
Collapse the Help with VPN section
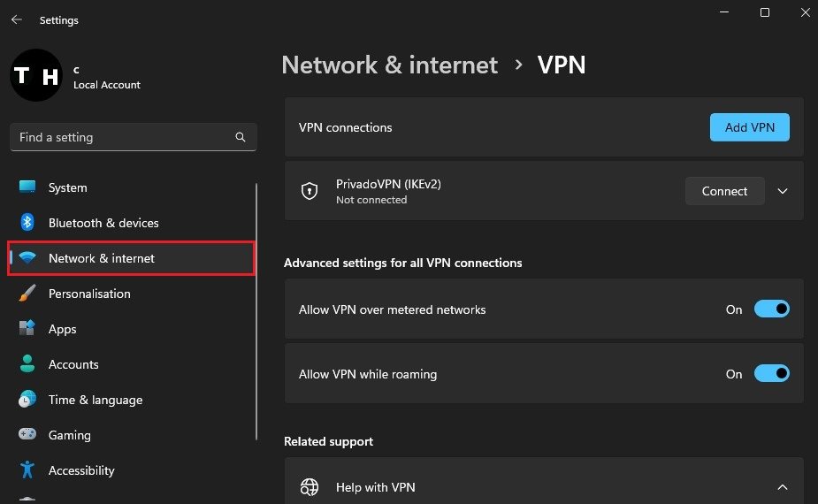tap(782, 487)
